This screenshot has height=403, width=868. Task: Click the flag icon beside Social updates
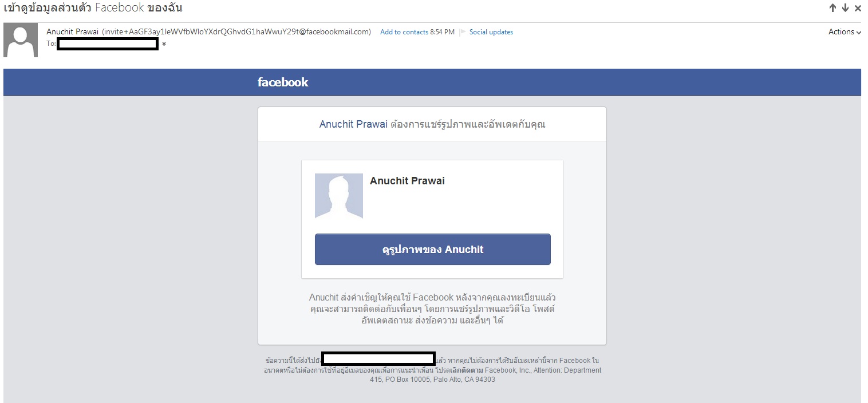463,32
